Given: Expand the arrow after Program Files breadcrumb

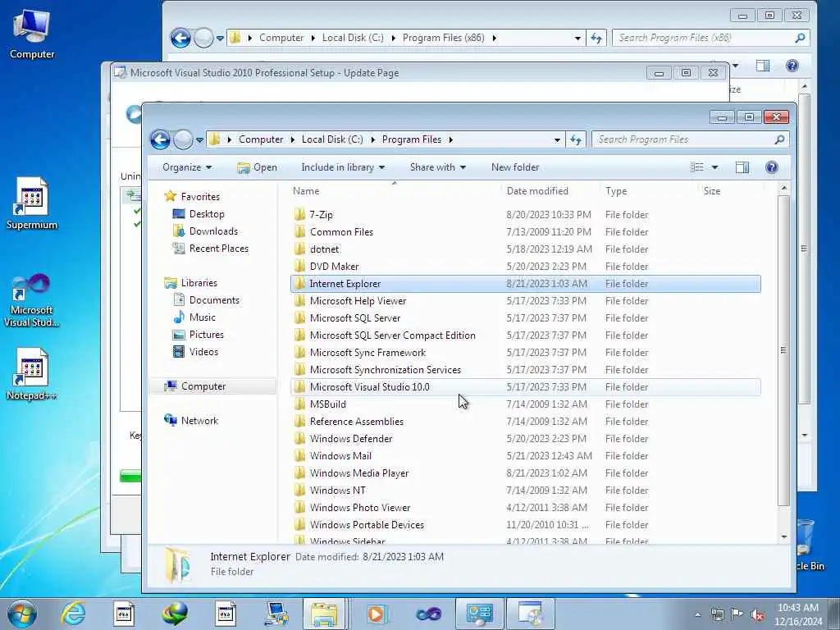Looking at the screenshot, I should (x=450, y=139).
